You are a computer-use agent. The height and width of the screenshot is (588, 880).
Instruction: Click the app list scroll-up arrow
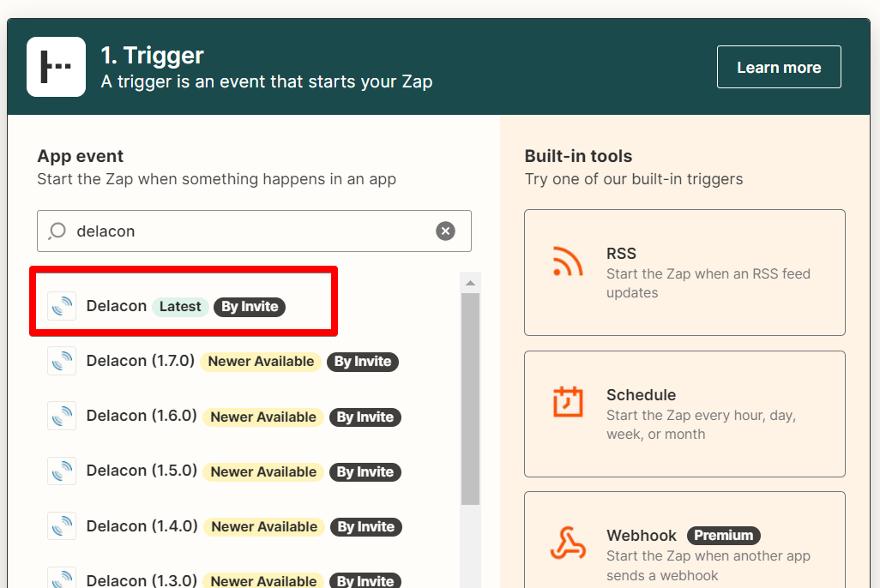[x=470, y=284]
